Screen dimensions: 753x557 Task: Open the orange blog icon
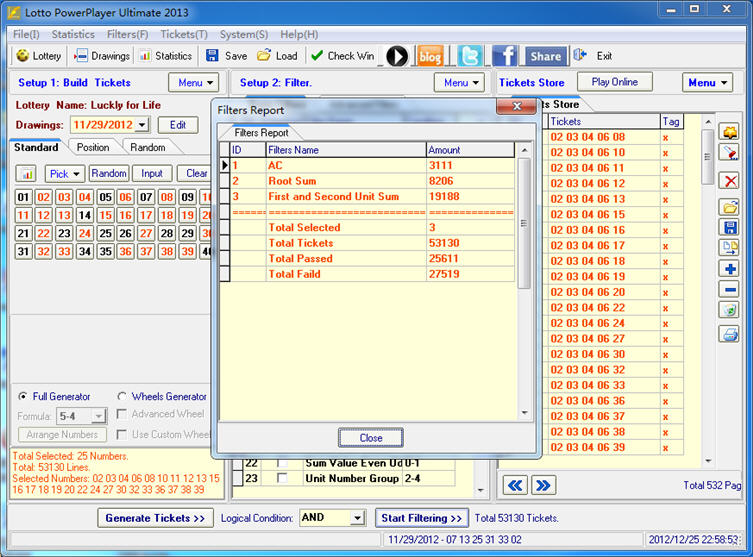[430, 56]
